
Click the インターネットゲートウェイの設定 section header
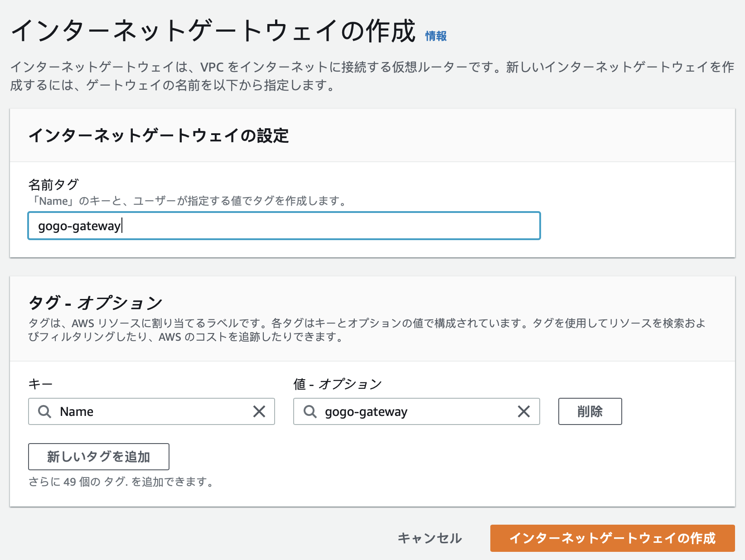pyautogui.click(x=160, y=135)
